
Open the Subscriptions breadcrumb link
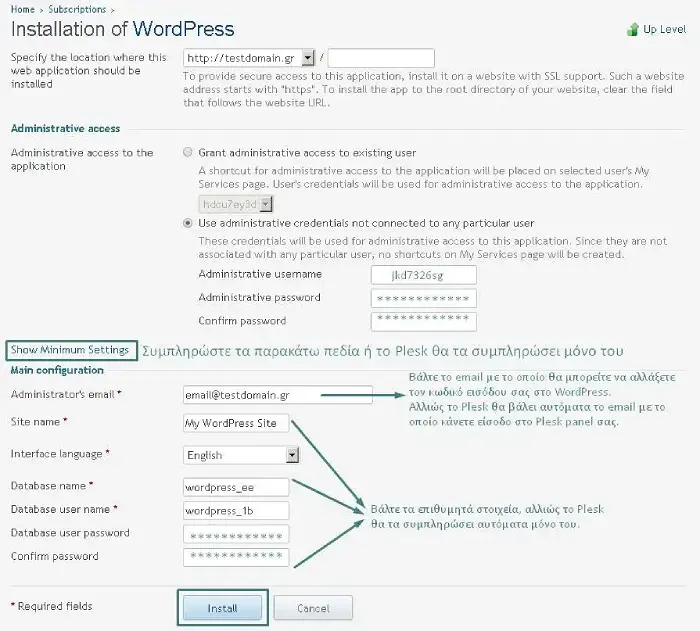pyautogui.click(x=77, y=9)
